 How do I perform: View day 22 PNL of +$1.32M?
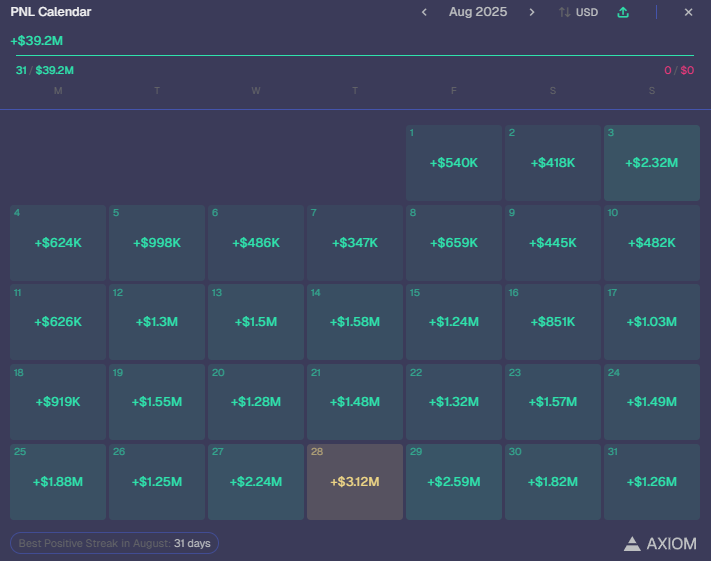[x=454, y=402]
